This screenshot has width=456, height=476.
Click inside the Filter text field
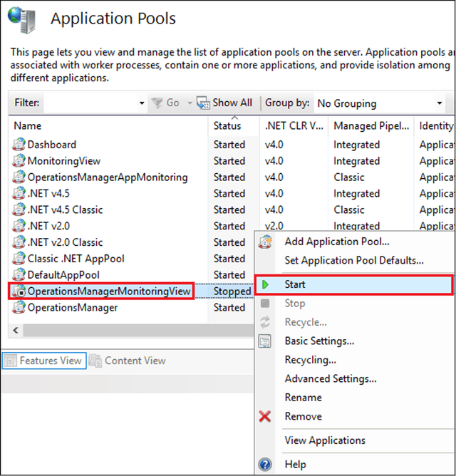click(x=90, y=103)
